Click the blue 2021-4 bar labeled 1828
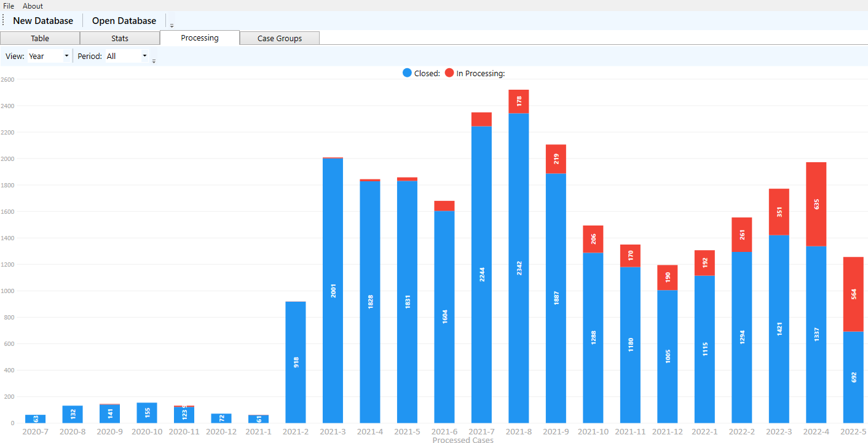This screenshot has height=443, width=868. click(370, 302)
